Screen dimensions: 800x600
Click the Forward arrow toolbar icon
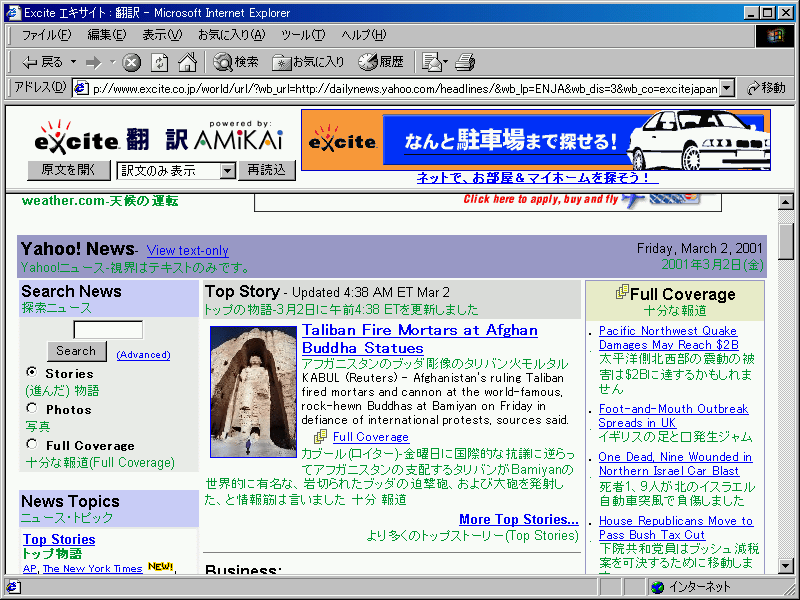pos(93,62)
